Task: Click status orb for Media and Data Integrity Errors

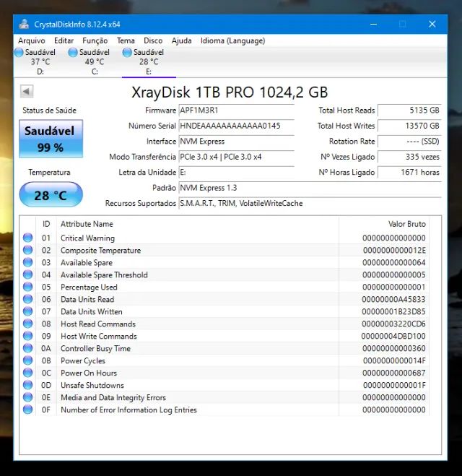Action: click(x=28, y=397)
